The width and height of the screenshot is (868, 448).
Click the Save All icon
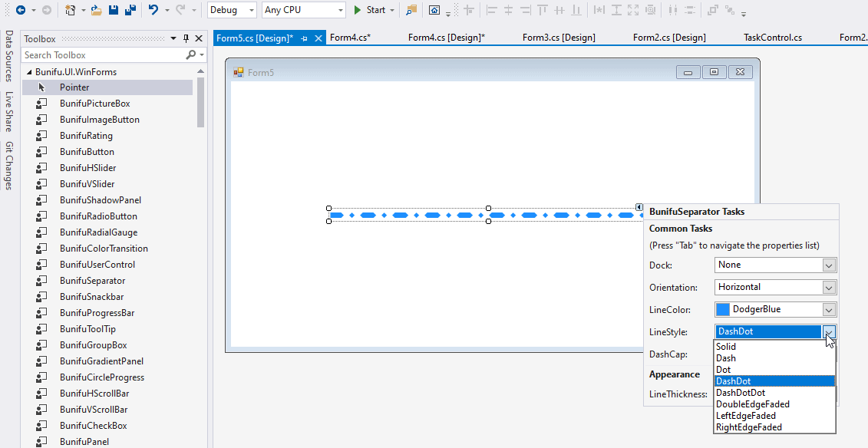(x=130, y=10)
